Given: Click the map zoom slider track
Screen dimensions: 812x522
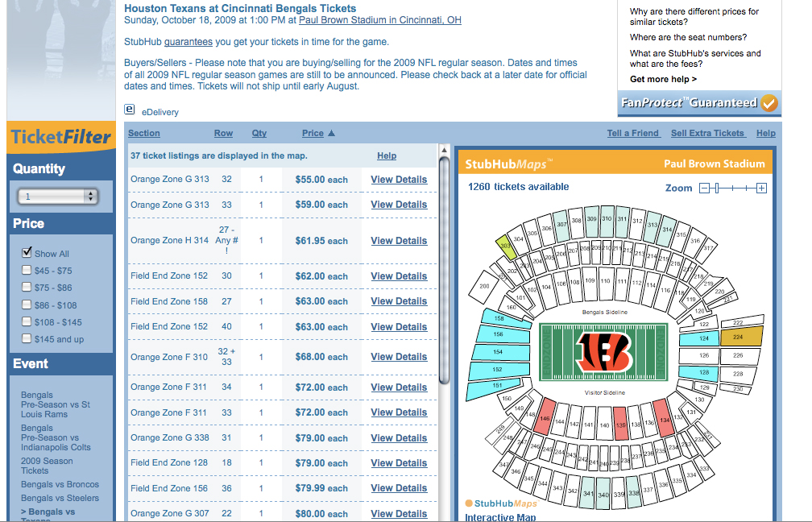Looking at the screenshot, I should coord(733,188).
